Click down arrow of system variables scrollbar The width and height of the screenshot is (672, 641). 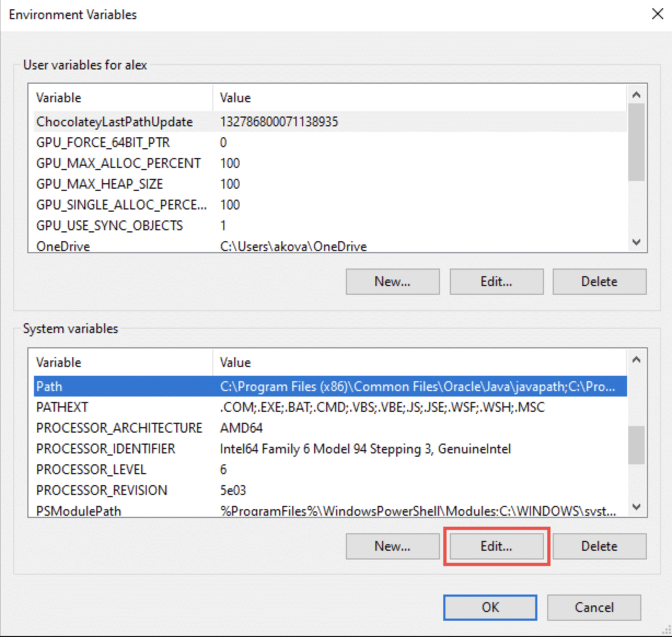(636, 507)
